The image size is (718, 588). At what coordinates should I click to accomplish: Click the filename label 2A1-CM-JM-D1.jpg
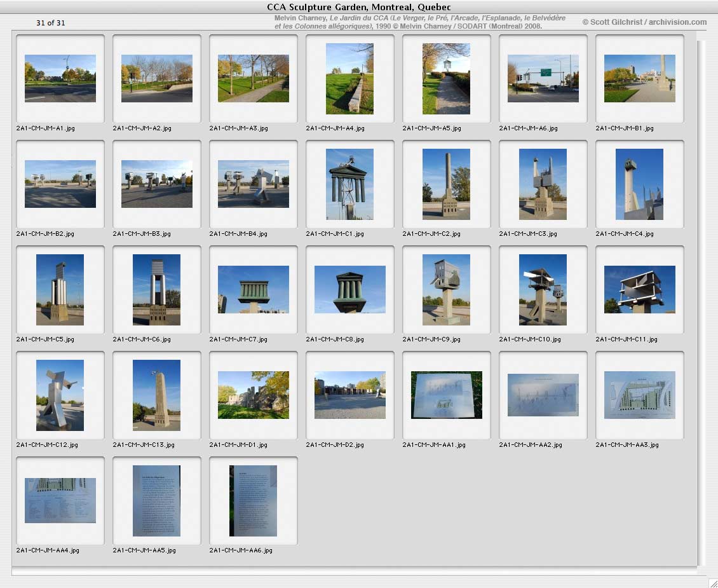tap(238, 445)
